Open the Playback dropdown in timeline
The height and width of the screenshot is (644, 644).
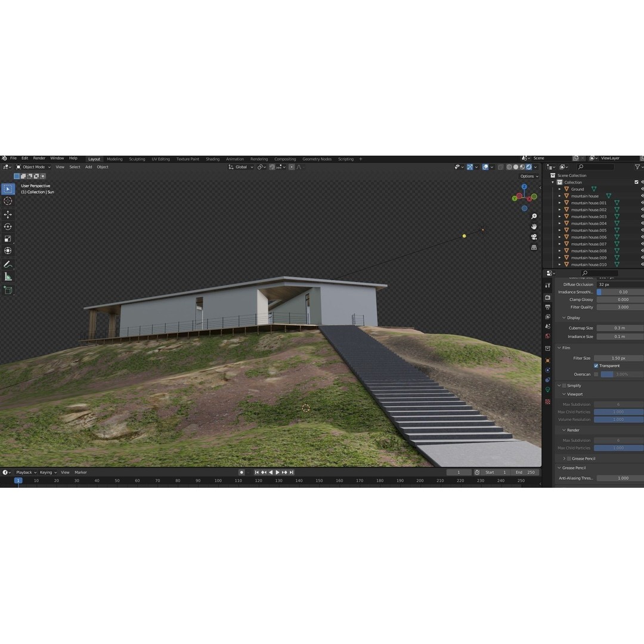(x=26, y=472)
